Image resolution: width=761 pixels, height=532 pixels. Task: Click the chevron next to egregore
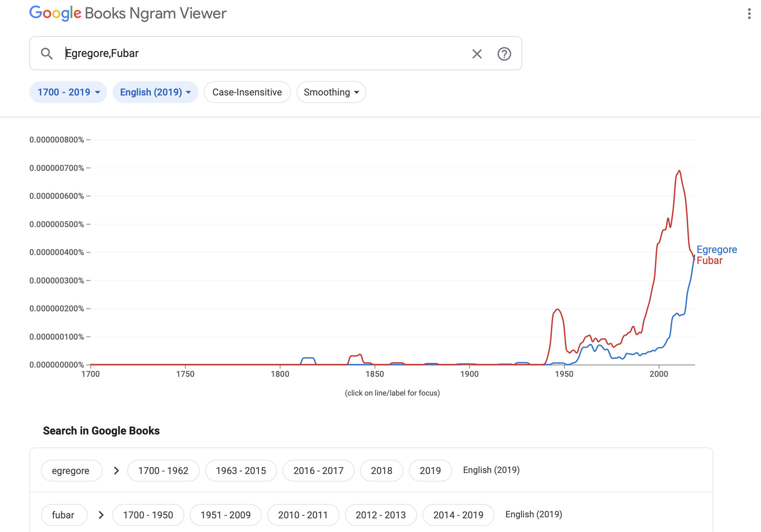tap(116, 471)
